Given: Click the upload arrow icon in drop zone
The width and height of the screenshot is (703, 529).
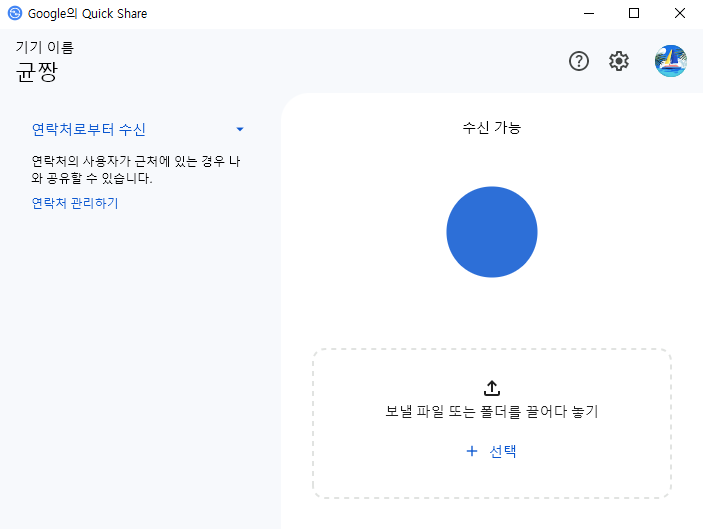Looking at the screenshot, I should (x=492, y=388).
